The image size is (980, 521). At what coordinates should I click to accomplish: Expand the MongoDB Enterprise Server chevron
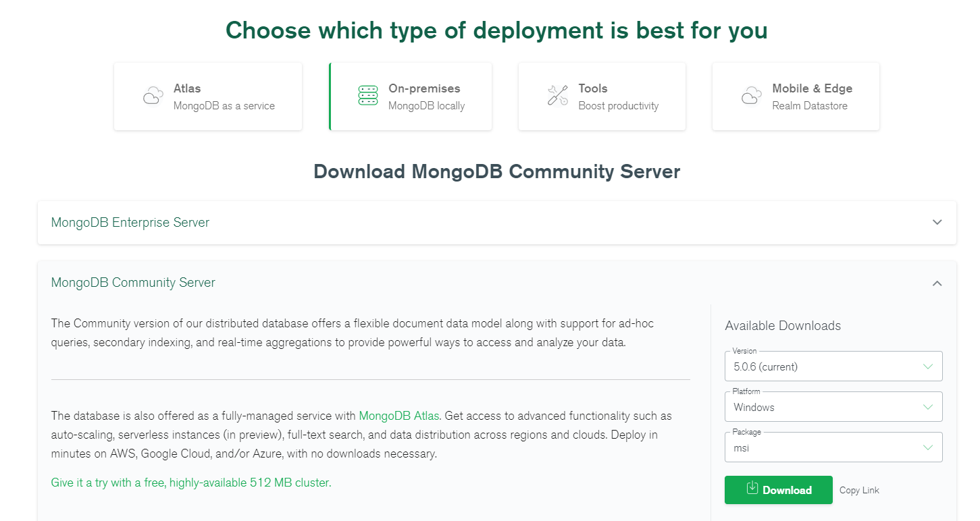[937, 222]
